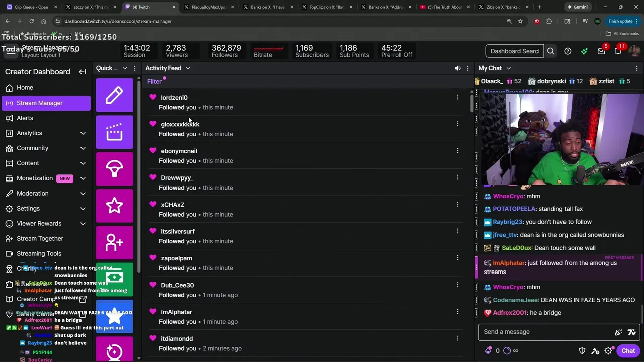Switch to PlaqueBoyMaxUpdates browser tab
Image resolution: width=644 pixels, height=362 pixels.
point(208,7)
